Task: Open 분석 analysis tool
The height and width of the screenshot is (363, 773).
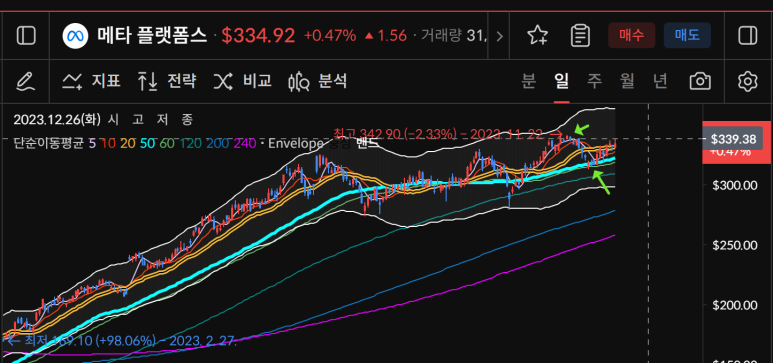Action: [317, 81]
